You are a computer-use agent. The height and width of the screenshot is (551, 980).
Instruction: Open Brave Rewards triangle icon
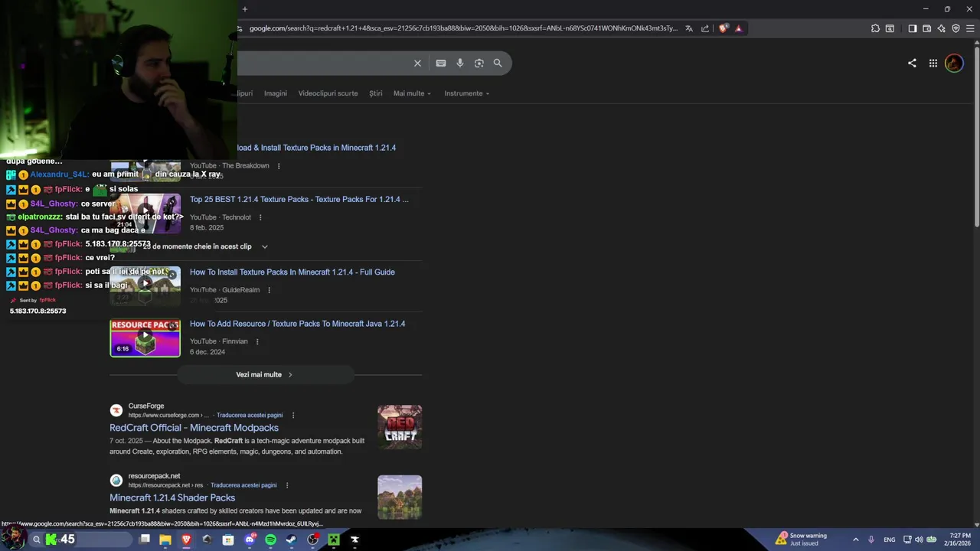[x=738, y=28]
